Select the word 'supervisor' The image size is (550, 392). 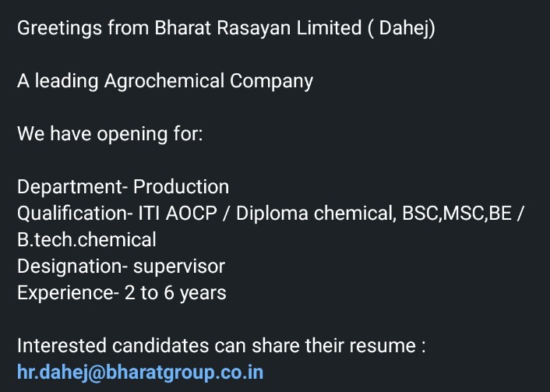click(x=179, y=267)
